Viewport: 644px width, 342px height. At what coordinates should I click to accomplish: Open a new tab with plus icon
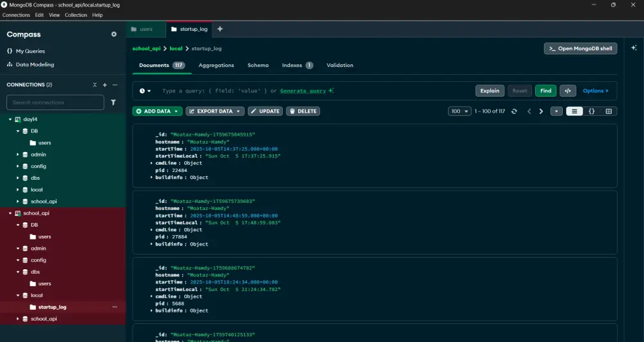click(x=220, y=29)
